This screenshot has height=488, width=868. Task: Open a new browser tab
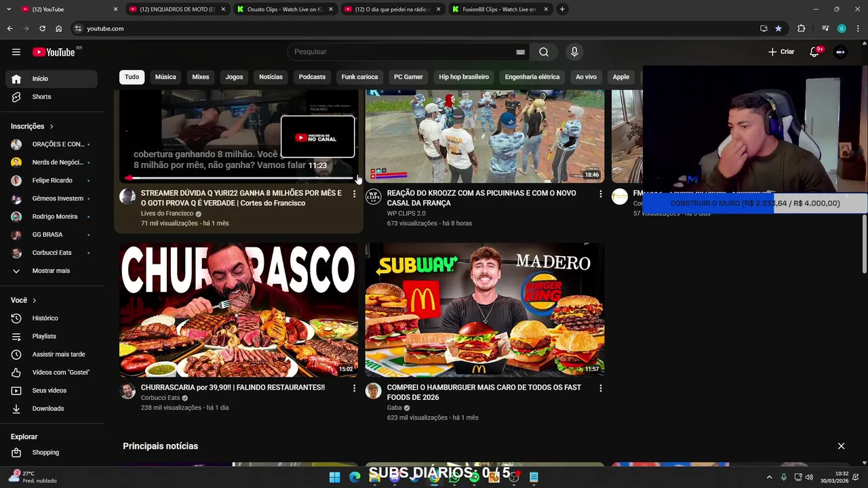pos(562,9)
